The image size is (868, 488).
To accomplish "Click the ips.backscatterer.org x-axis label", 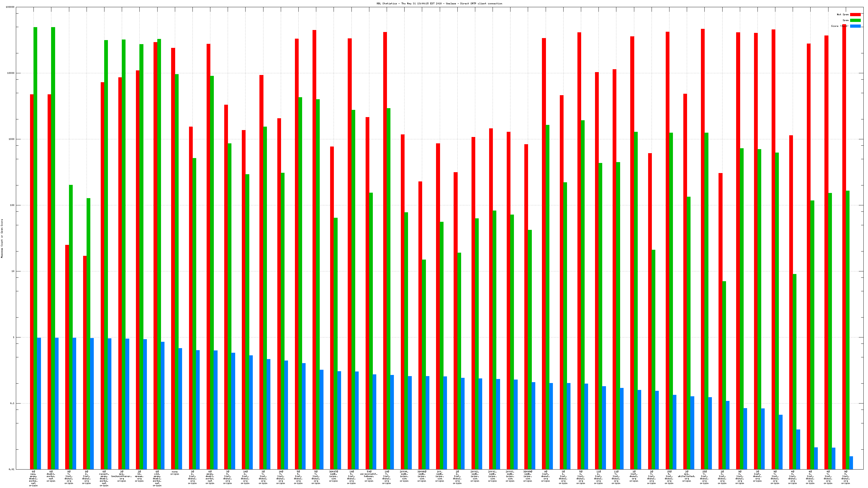I will [x=122, y=476].
